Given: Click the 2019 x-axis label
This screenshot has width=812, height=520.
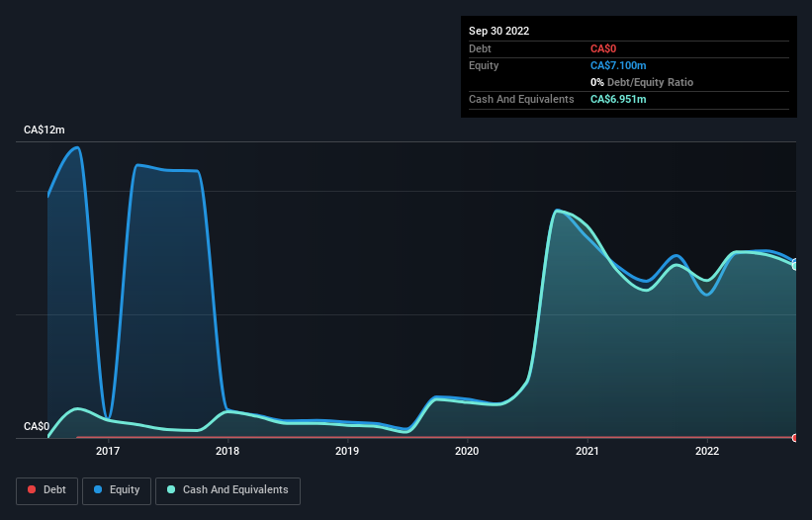Looking at the screenshot, I should click(347, 451).
